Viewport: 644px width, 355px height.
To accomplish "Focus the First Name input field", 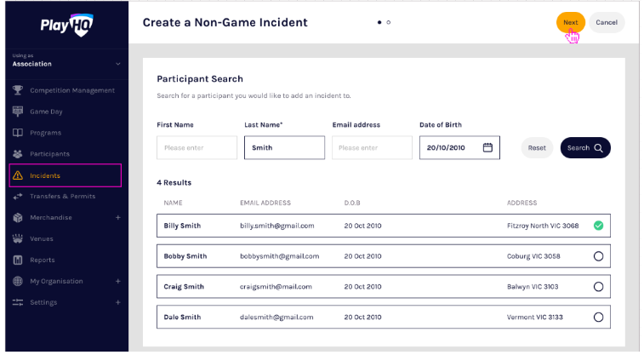I will [x=197, y=147].
